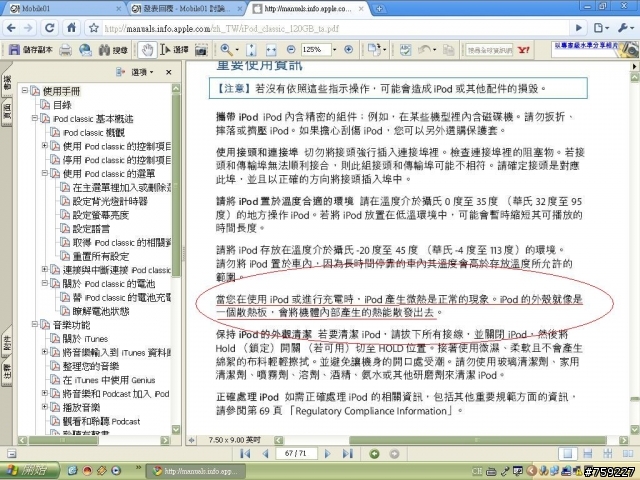Jump to the last page icon
This screenshot has height=480, width=640.
click(x=347, y=453)
